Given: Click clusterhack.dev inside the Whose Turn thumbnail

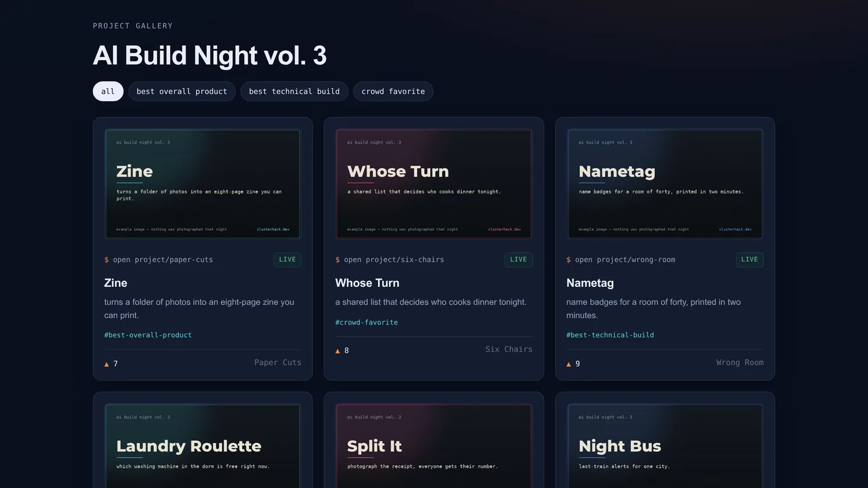Looking at the screenshot, I should click(505, 230).
